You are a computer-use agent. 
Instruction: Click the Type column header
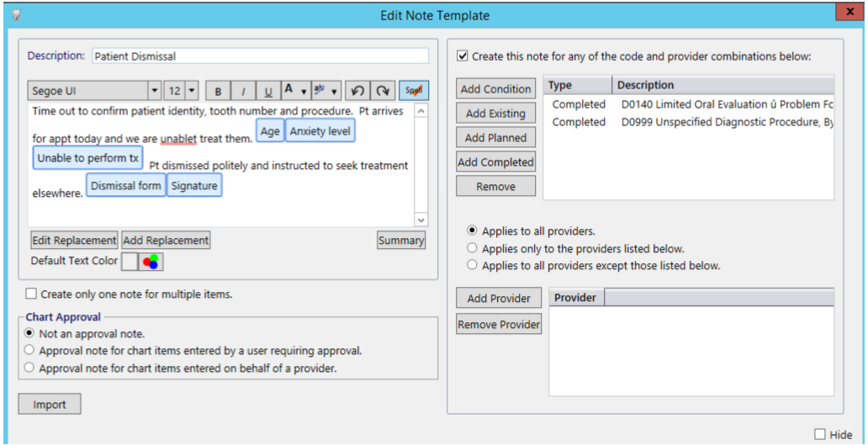(578, 85)
